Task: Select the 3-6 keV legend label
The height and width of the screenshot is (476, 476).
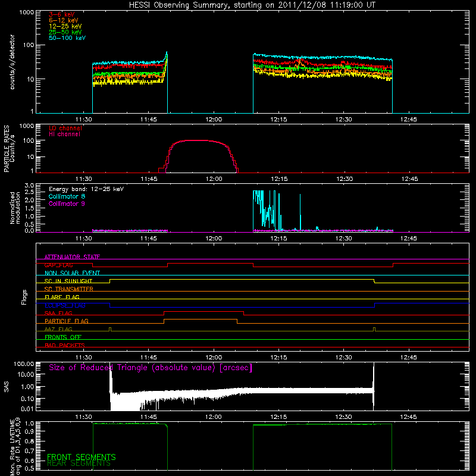Action: pyautogui.click(x=62, y=14)
